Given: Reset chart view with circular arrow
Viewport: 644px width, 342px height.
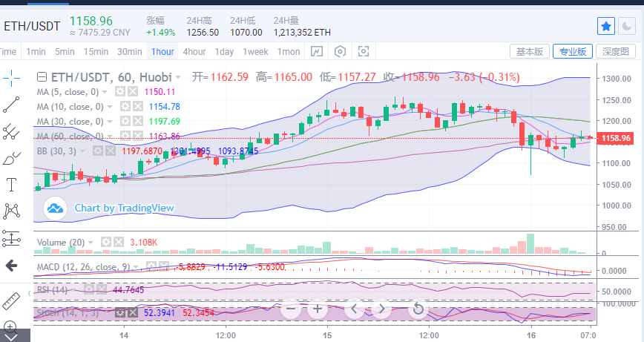Looking at the screenshot, I should coord(418,309).
